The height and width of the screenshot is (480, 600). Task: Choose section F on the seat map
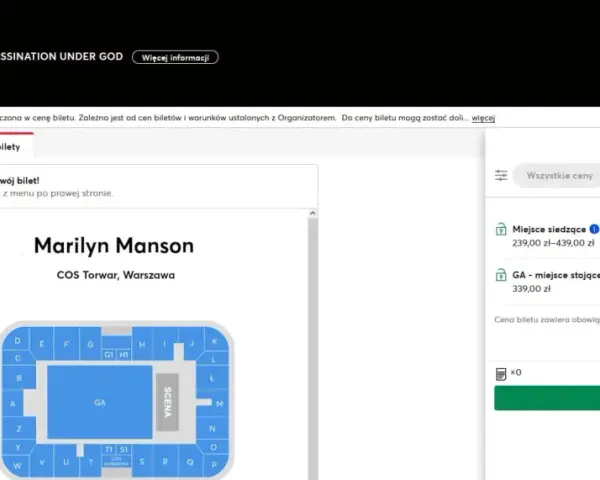pos(66,343)
